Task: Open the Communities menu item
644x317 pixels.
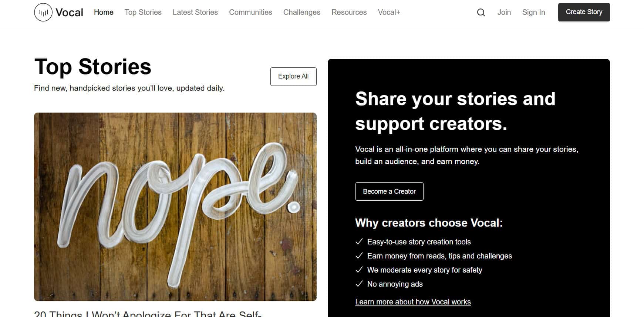Action: tap(250, 12)
